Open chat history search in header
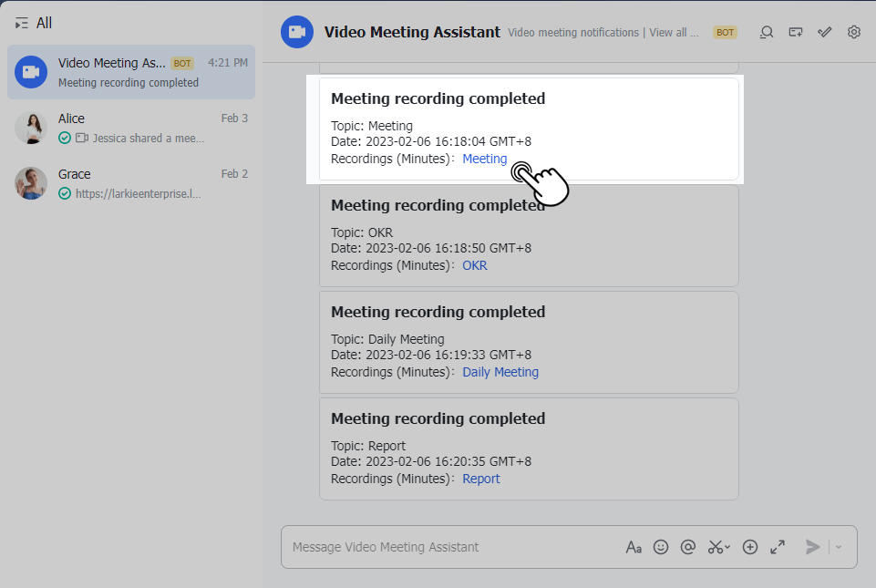The image size is (876, 588). point(767,32)
